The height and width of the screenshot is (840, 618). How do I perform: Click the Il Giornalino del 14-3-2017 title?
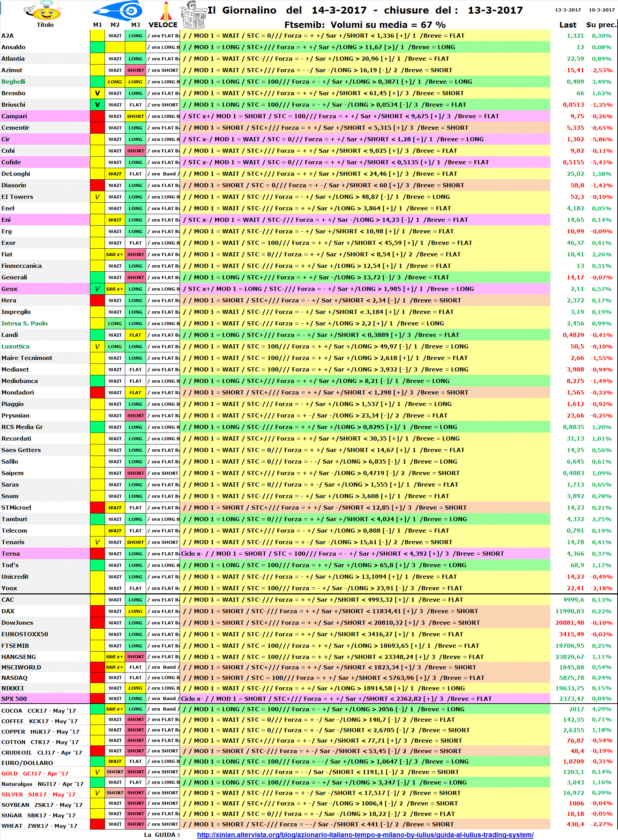tap(365, 10)
